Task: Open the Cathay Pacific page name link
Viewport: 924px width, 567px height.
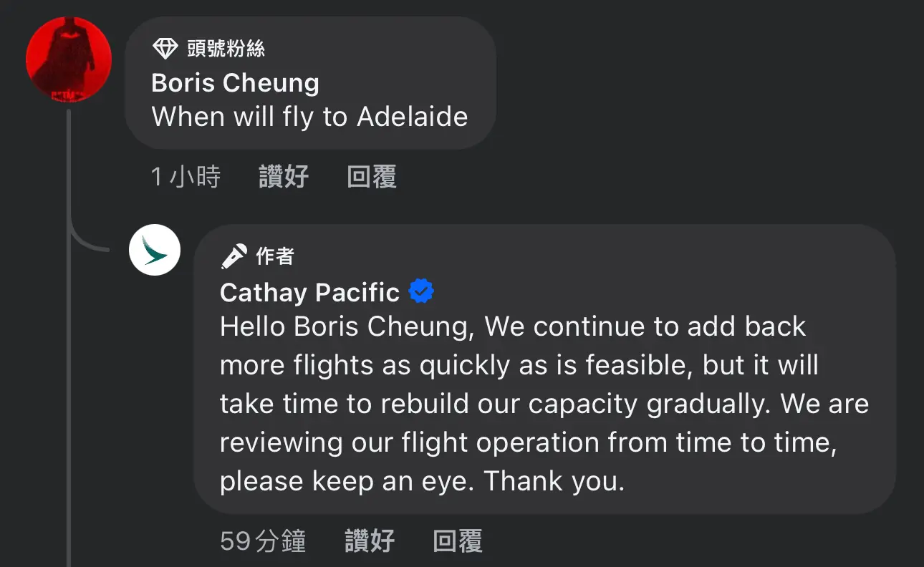Action: [x=309, y=292]
